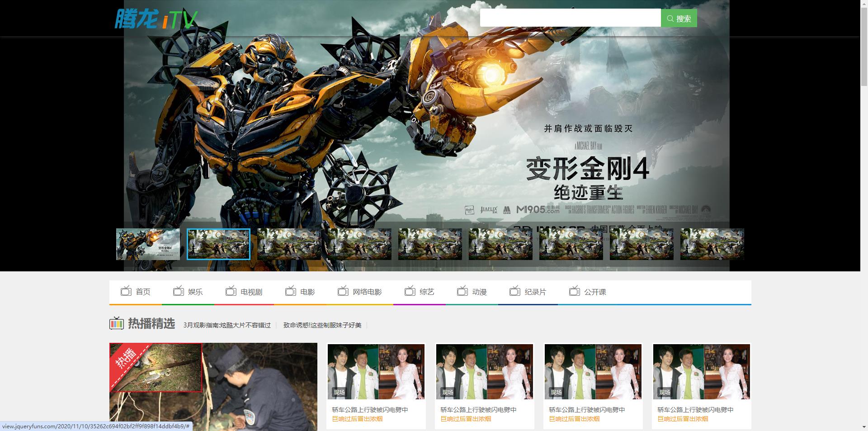Open the large 热播 featured video image

tap(213, 387)
